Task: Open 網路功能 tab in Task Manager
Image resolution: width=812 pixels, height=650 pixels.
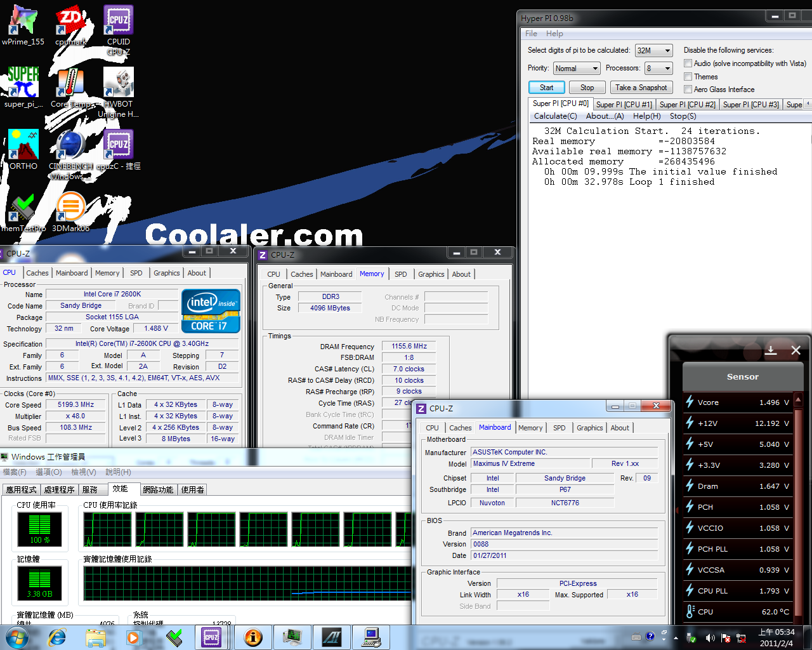Action: (158, 489)
